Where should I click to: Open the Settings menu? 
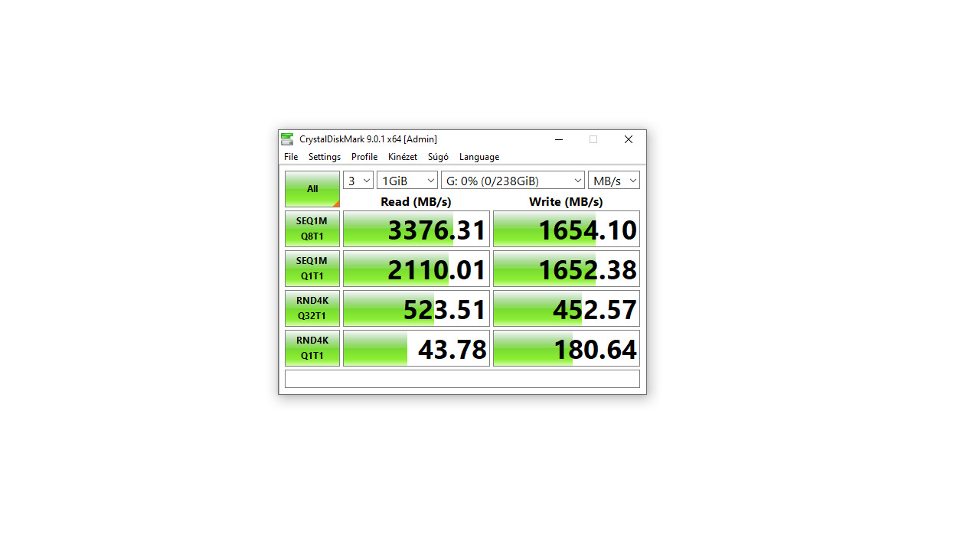click(325, 157)
